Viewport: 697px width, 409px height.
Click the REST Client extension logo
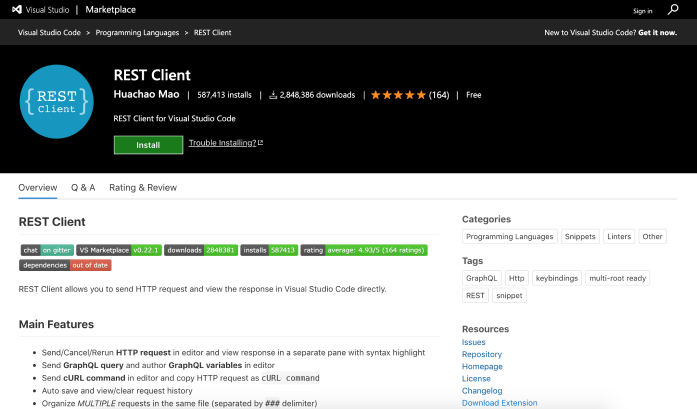click(56, 101)
